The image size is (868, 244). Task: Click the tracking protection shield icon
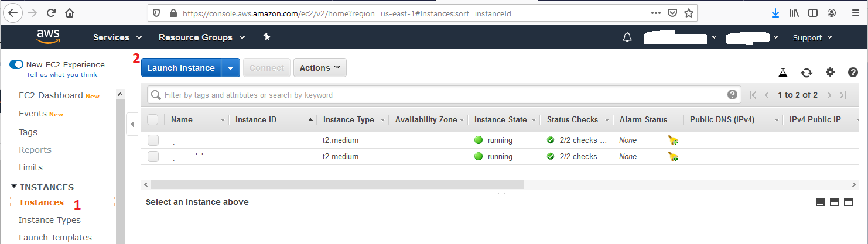pos(156,12)
